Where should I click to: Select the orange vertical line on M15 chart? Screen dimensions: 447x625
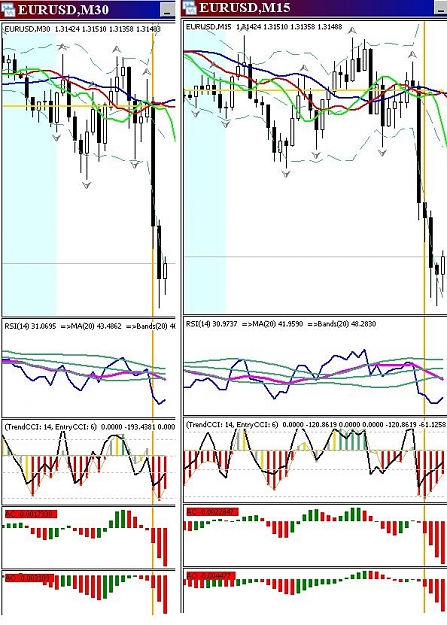[x=424, y=319]
